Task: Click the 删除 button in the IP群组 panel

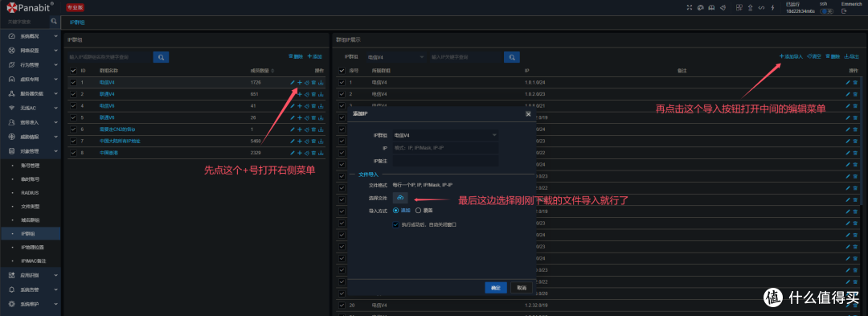Action: click(x=296, y=56)
